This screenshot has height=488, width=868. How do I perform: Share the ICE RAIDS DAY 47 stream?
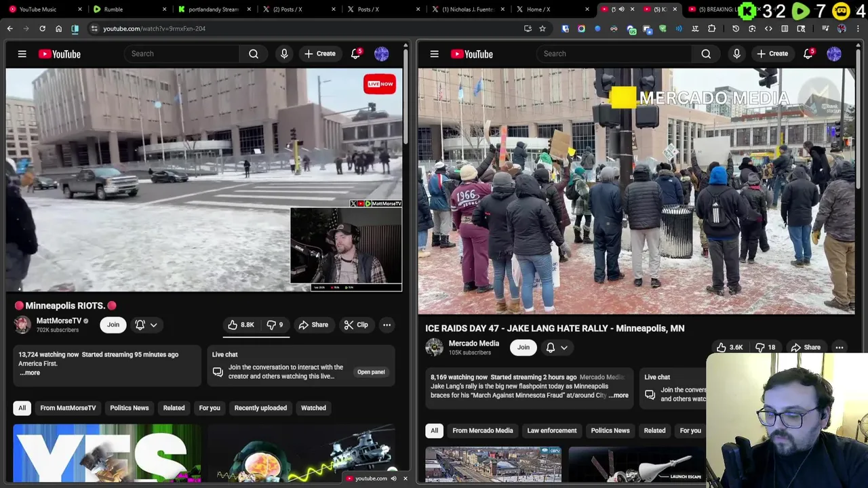click(x=806, y=347)
